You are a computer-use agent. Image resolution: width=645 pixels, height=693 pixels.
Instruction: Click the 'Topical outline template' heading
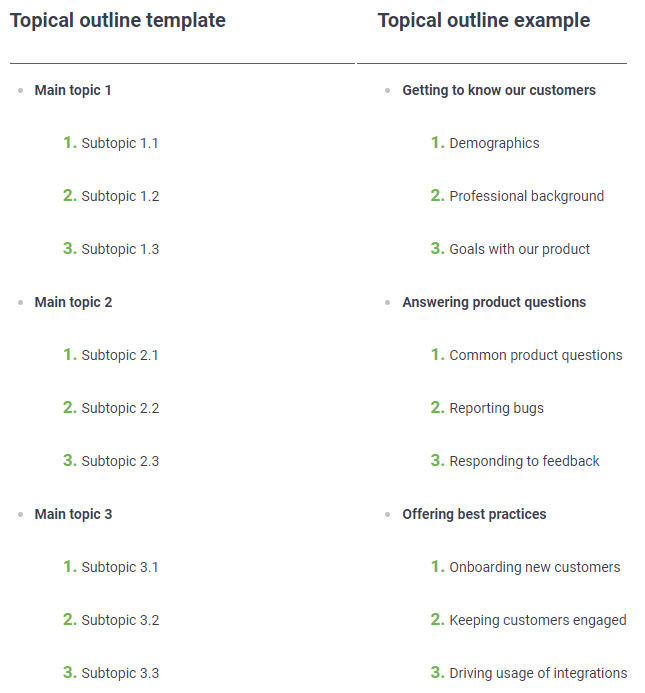(118, 21)
